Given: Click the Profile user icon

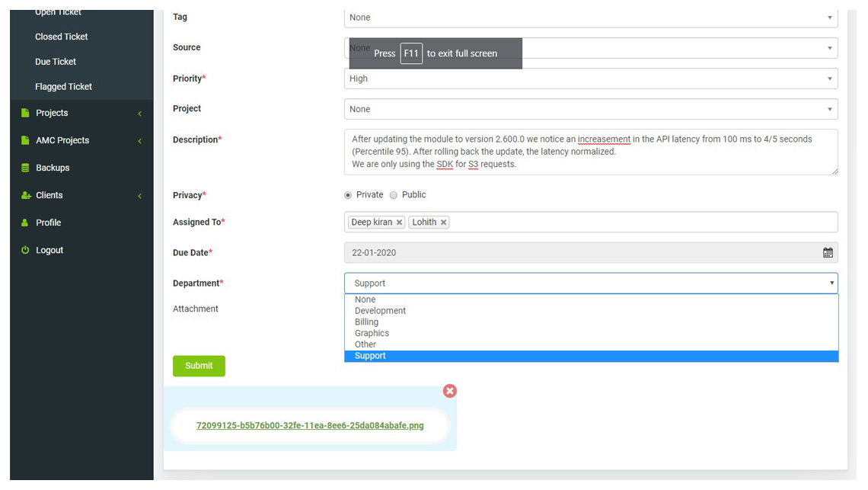Looking at the screenshot, I should (24, 223).
